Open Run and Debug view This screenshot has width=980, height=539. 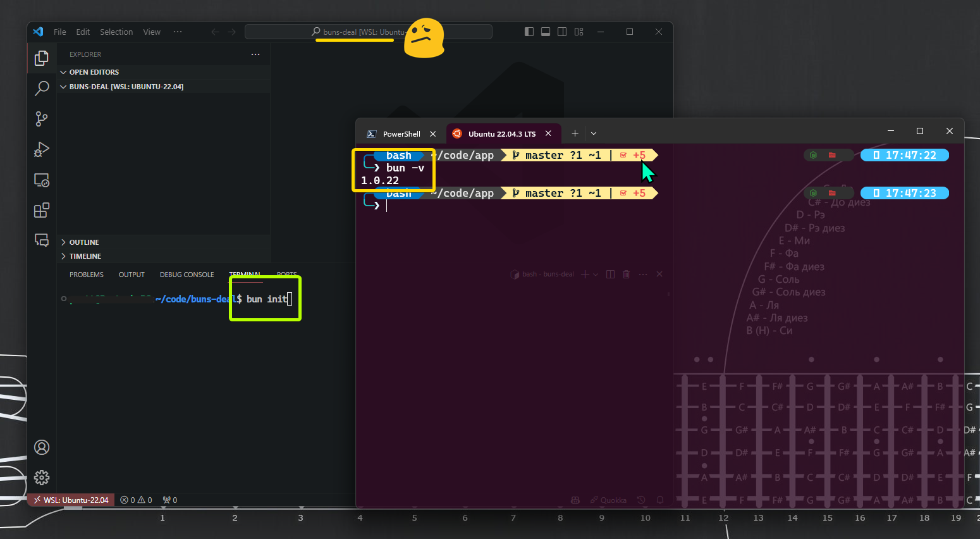point(42,149)
